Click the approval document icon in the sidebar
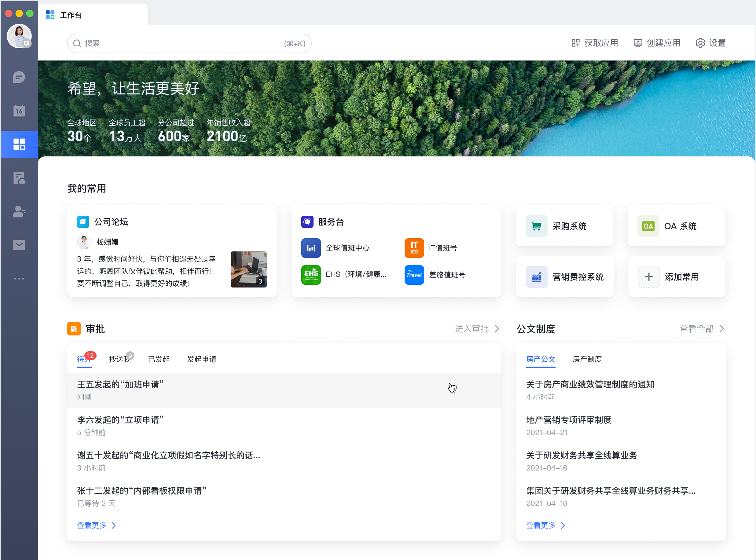This screenshot has height=560, width=756. pyautogui.click(x=19, y=178)
